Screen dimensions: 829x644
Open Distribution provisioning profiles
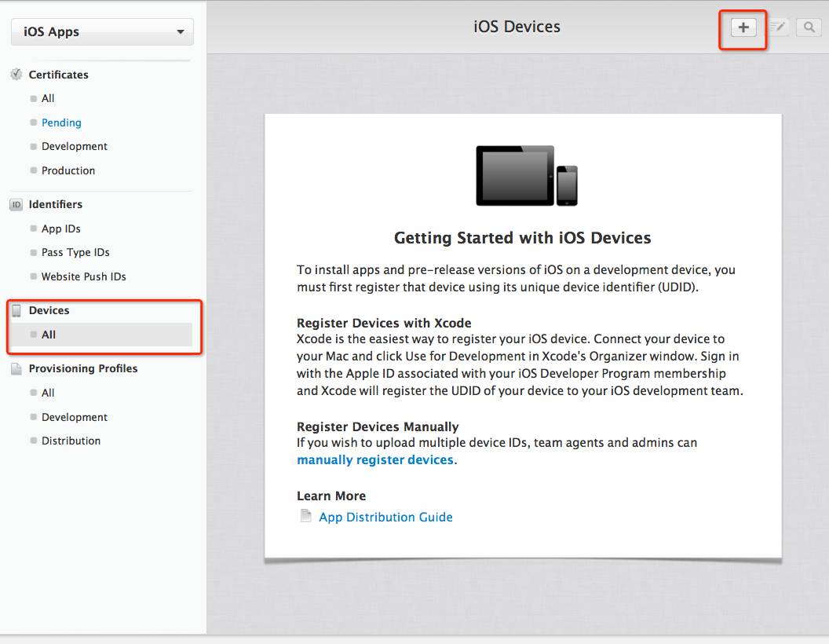tap(71, 441)
